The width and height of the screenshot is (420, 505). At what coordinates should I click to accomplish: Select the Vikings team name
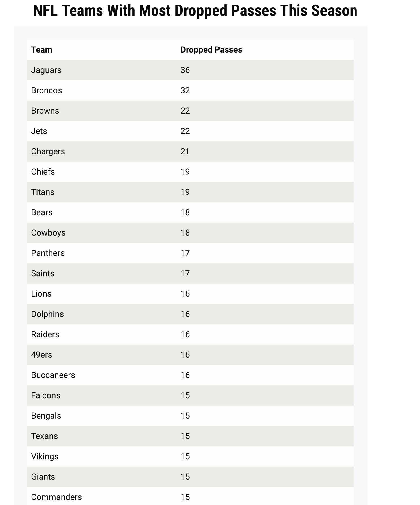[x=45, y=456]
